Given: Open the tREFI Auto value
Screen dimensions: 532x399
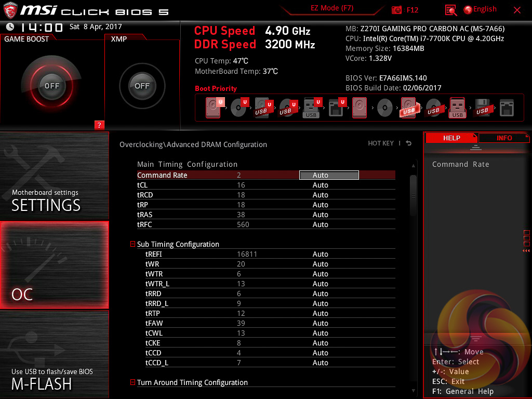Looking at the screenshot, I should [320, 254].
